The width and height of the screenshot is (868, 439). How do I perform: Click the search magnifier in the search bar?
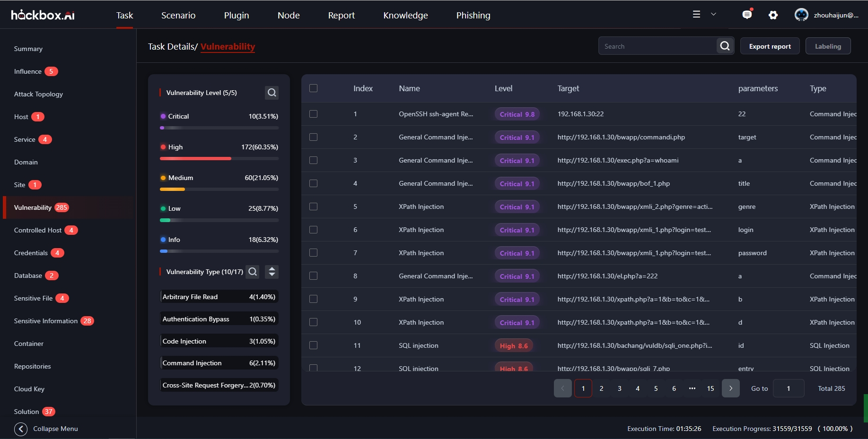[x=725, y=46]
